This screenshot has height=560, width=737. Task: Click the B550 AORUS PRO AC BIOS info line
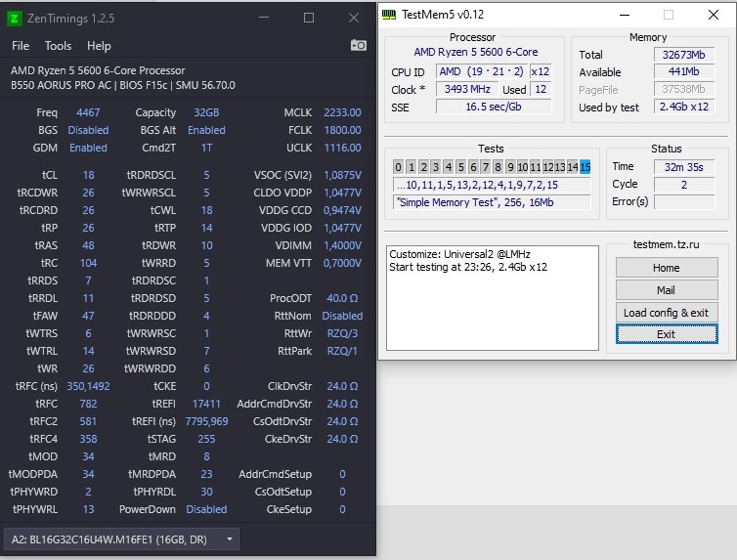123,85
